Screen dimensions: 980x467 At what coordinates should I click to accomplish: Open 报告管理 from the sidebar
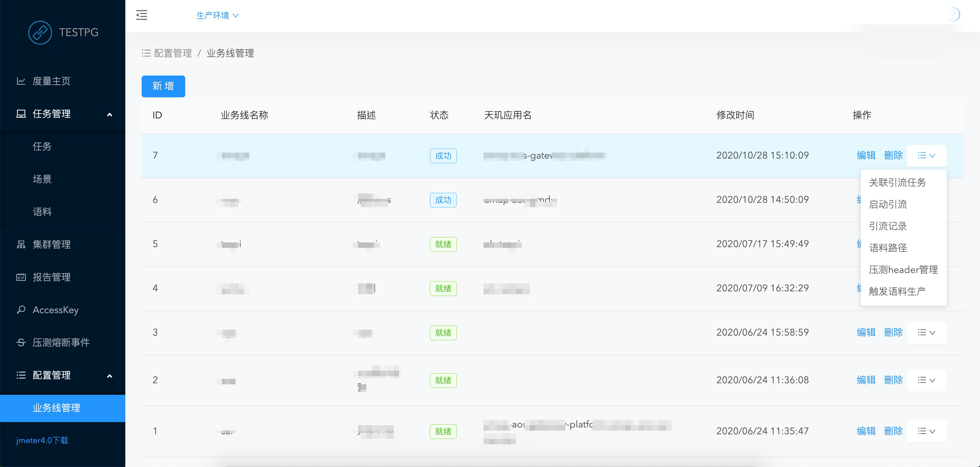coord(51,277)
